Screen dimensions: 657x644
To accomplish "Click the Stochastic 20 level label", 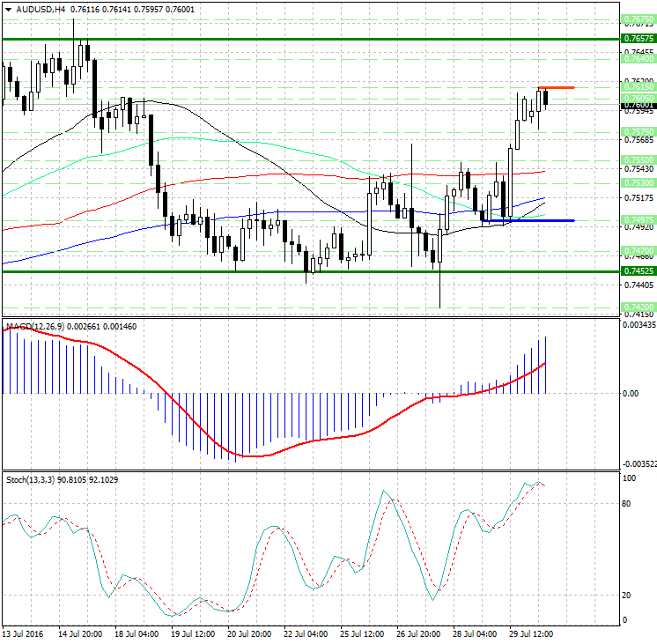I will coord(626,595).
